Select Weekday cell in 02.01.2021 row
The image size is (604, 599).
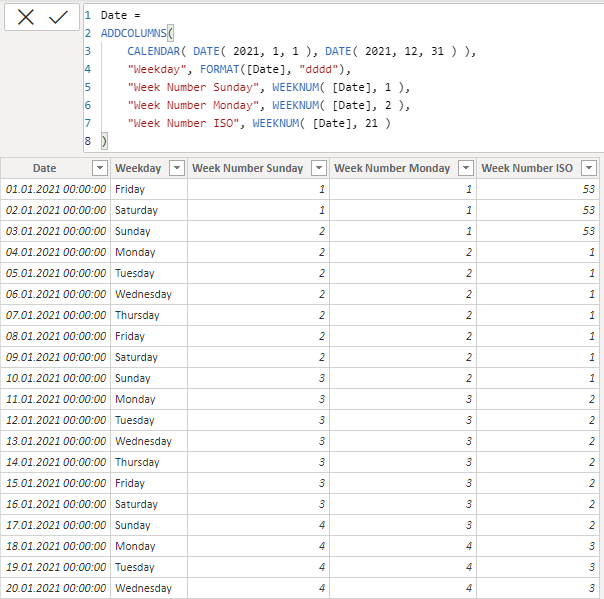[149, 210]
